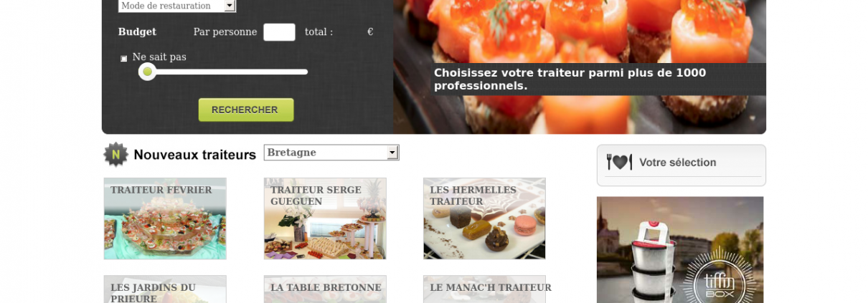Image resolution: width=868 pixels, height=303 pixels.
Task: Open Les Hermelles Traiteur thumbnail
Action: tap(484, 218)
